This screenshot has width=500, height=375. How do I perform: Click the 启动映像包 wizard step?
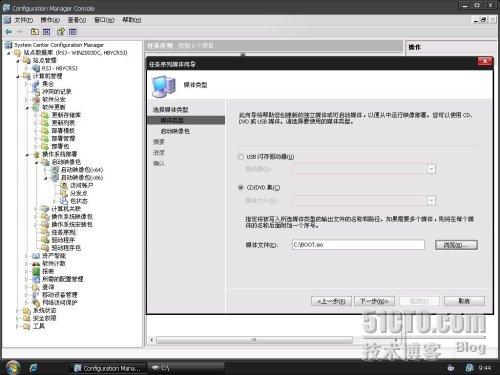pos(175,131)
